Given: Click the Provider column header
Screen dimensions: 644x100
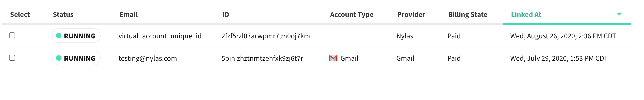Looking at the screenshot, I should tap(411, 15).
